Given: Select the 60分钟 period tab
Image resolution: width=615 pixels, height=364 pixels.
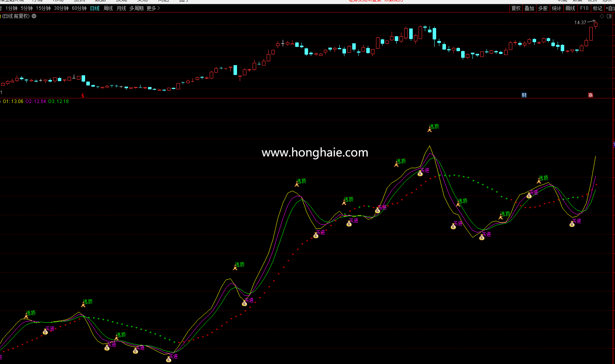Looking at the screenshot, I should click(79, 8).
